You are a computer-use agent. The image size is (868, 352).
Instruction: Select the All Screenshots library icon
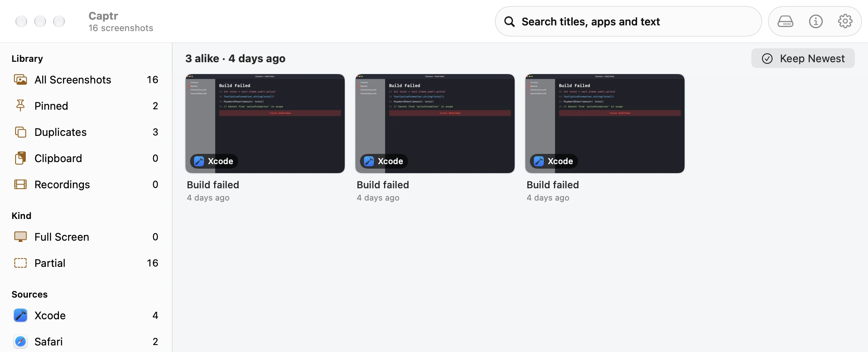(x=20, y=79)
